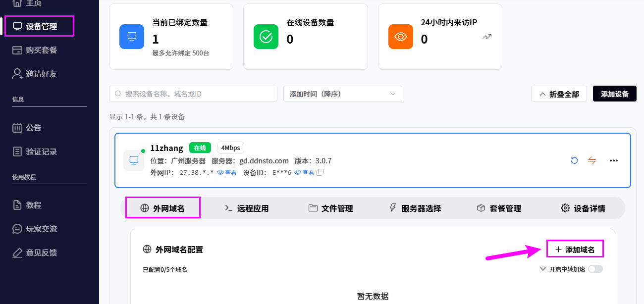Toggle the 开启中转加速 switch
644x304 pixels.
(595, 269)
